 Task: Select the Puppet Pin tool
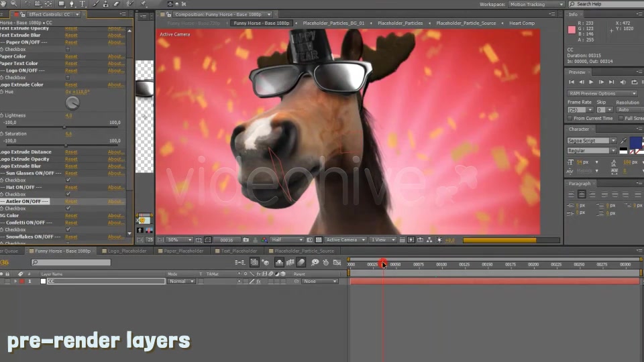click(145, 4)
